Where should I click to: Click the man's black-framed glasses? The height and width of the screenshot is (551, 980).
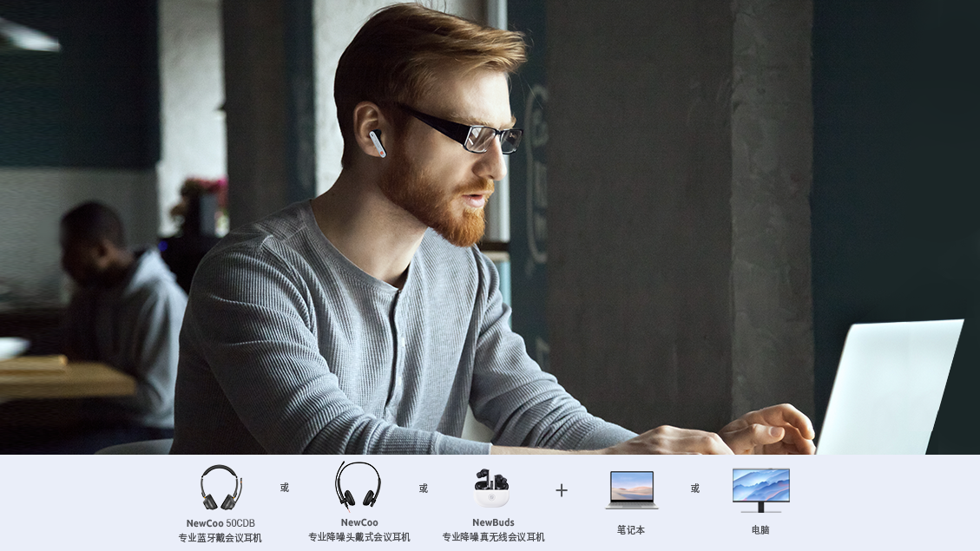click(473, 134)
